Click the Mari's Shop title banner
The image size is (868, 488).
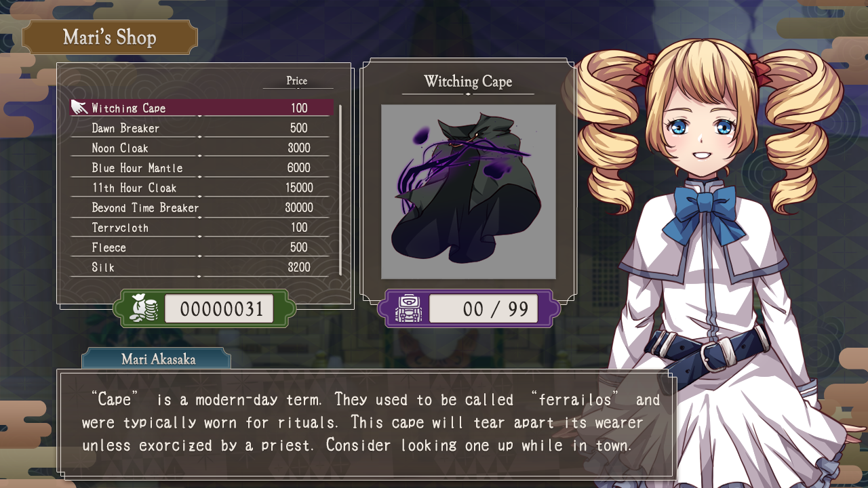coord(110,37)
